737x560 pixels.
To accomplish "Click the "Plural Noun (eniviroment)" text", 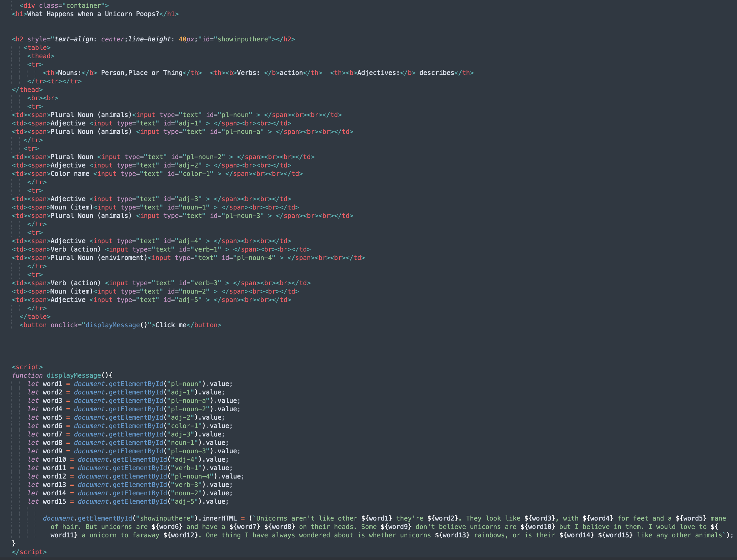I will click(x=99, y=258).
